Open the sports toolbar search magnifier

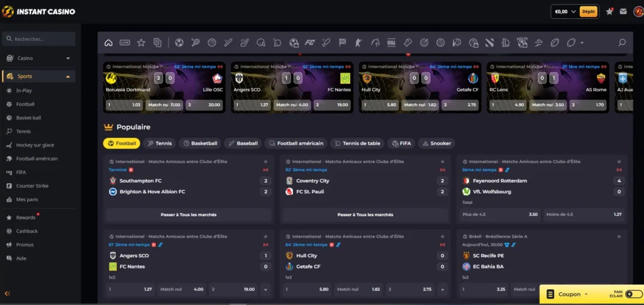pos(622,42)
